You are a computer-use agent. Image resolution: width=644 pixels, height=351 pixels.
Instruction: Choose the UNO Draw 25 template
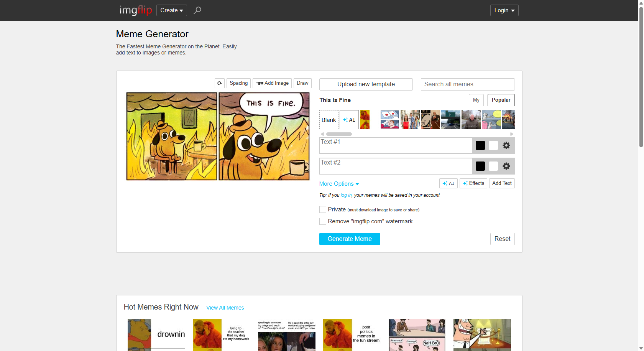[430, 120]
